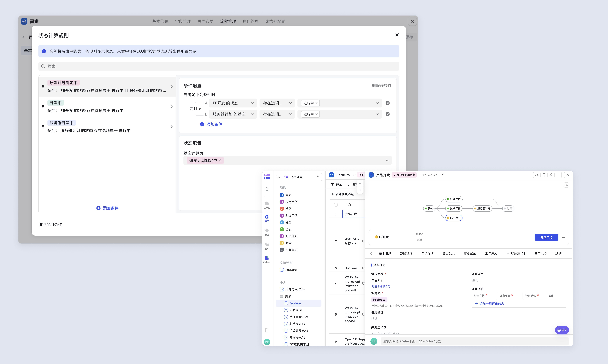Image resolution: width=608 pixels, height=364 pixels.
Task: Remove condition A for FE开发 的状态
Action: click(387, 103)
